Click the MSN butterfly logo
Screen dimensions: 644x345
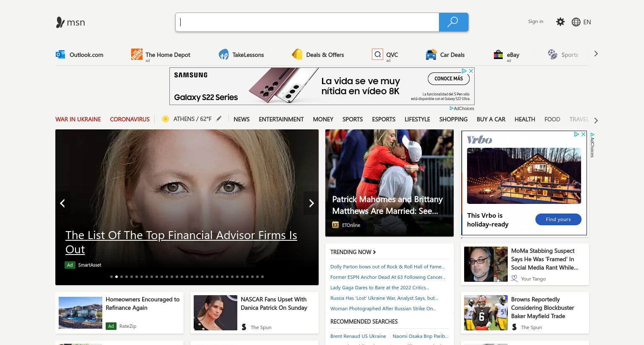pos(60,22)
